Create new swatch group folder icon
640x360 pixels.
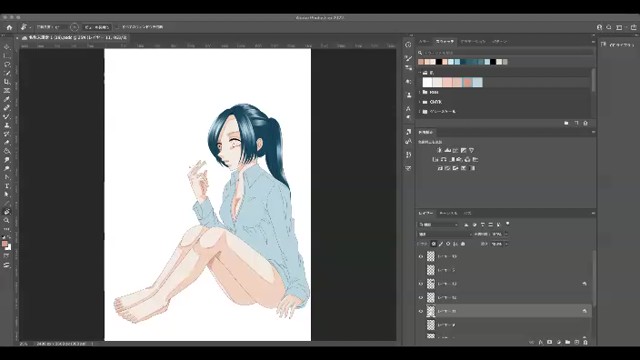point(567,123)
